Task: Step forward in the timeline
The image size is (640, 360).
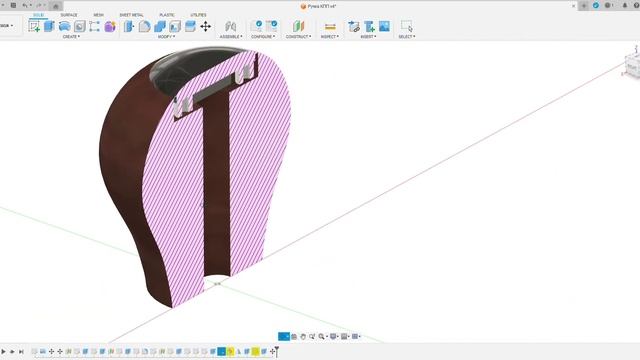Action: click(x=12, y=351)
